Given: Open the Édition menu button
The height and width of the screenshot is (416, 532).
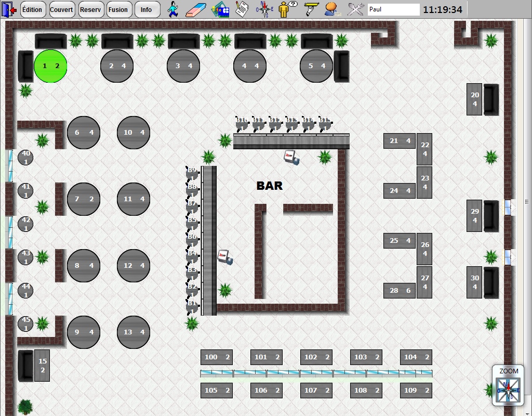Looking at the screenshot, I should point(32,9).
